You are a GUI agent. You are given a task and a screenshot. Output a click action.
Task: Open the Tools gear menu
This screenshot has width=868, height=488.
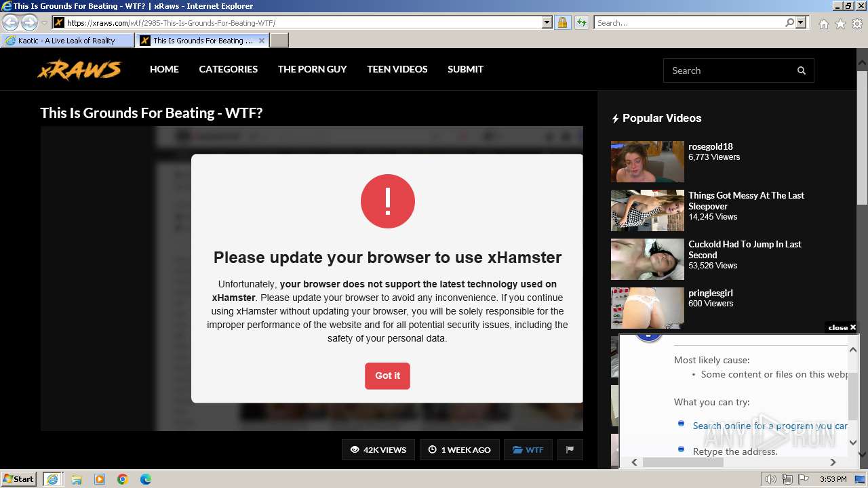857,24
